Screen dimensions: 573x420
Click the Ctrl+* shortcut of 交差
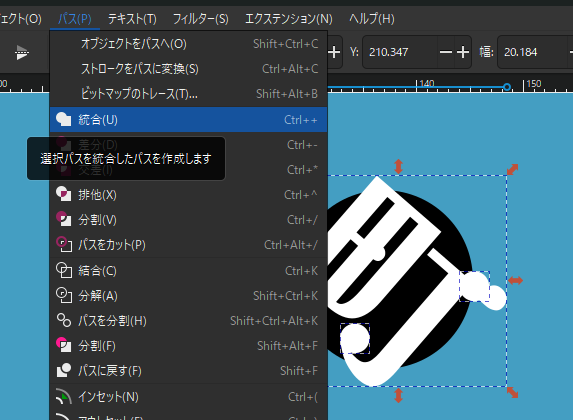[302, 170]
